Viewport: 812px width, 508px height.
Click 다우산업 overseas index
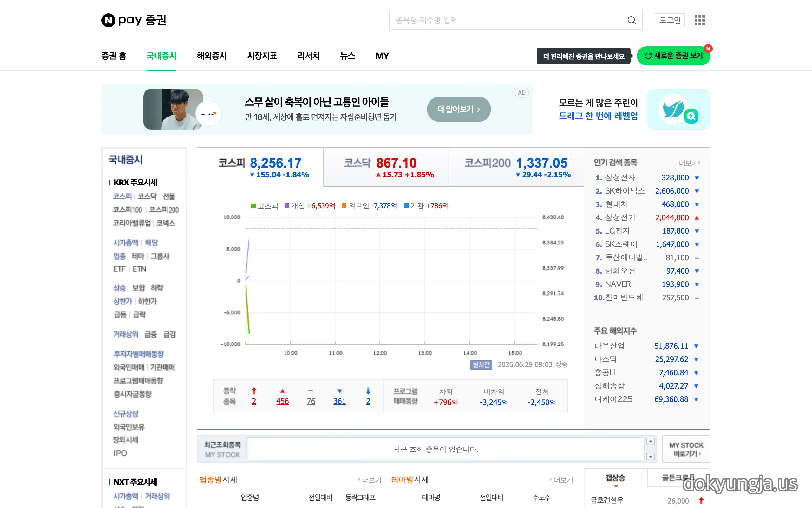[x=609, y=346]
